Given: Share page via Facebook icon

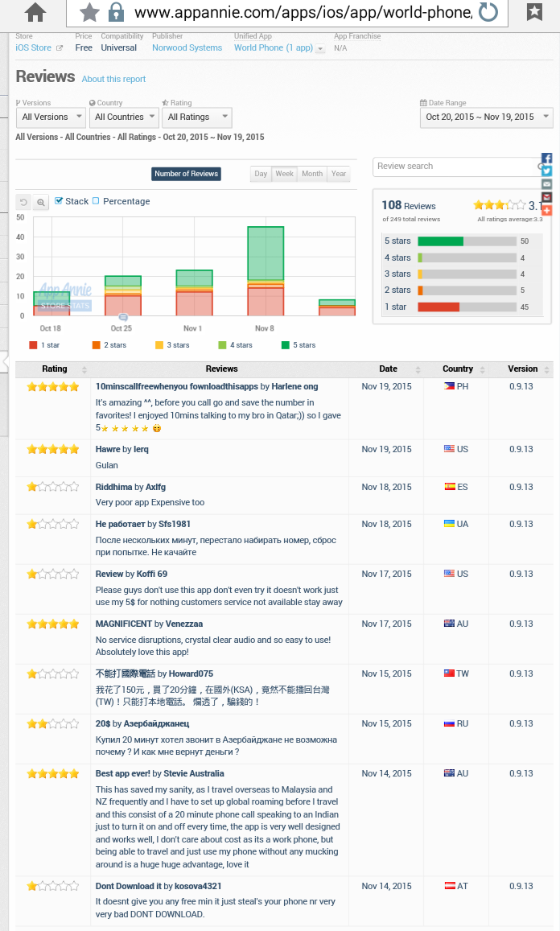Looking at the screenshot, I should [x=547, y=159].
